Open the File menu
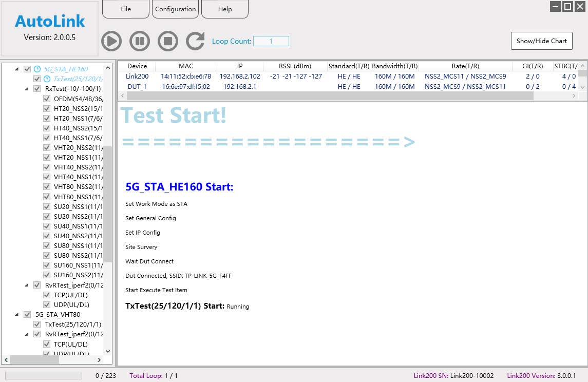The height and width of the screenshot is (382, 588). click(x=126, y=9)
